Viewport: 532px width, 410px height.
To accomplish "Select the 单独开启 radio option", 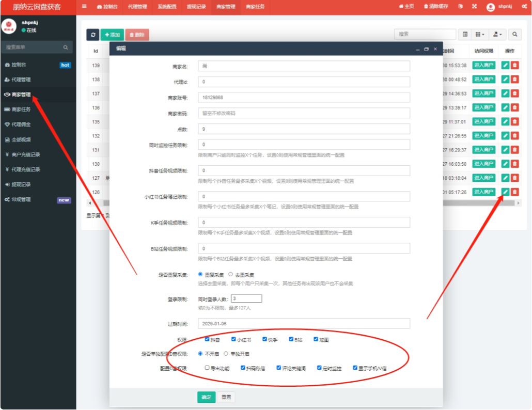I will coord(226,353).
